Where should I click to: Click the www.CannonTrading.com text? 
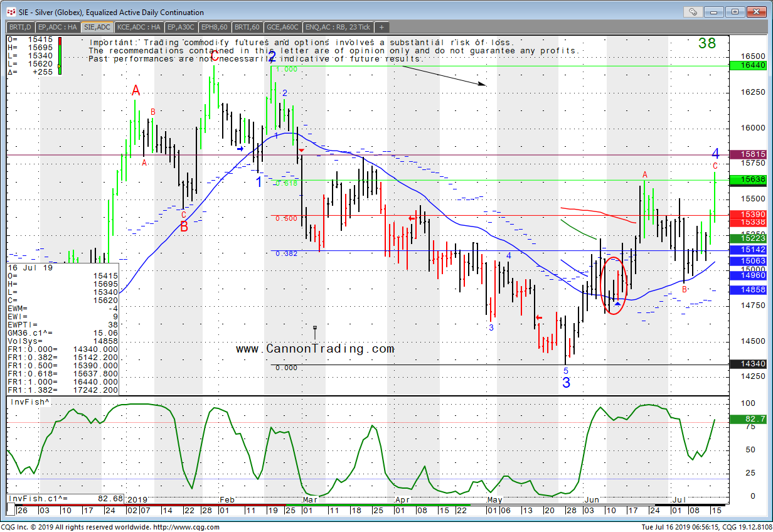(x=315, y=349)
